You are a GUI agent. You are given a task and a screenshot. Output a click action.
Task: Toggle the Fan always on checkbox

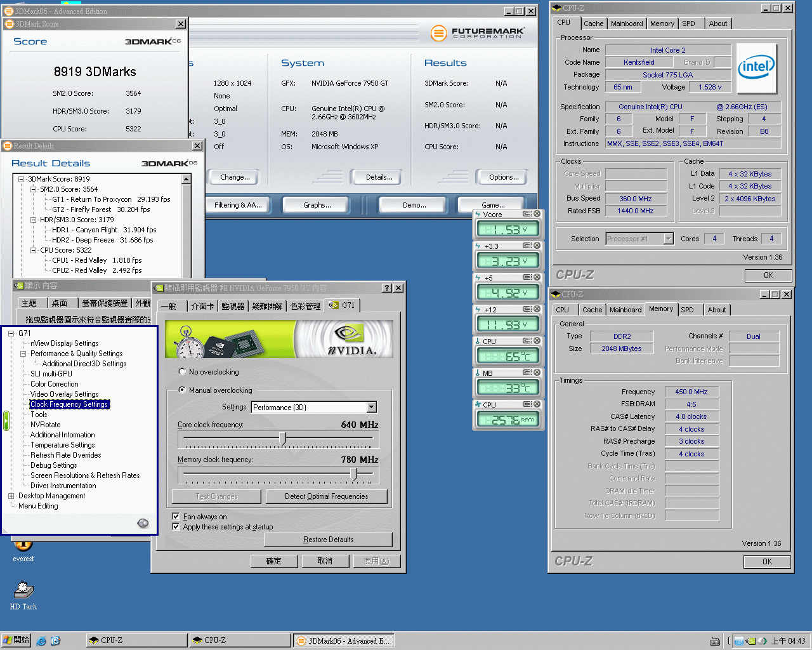click(x=176, y=517)
